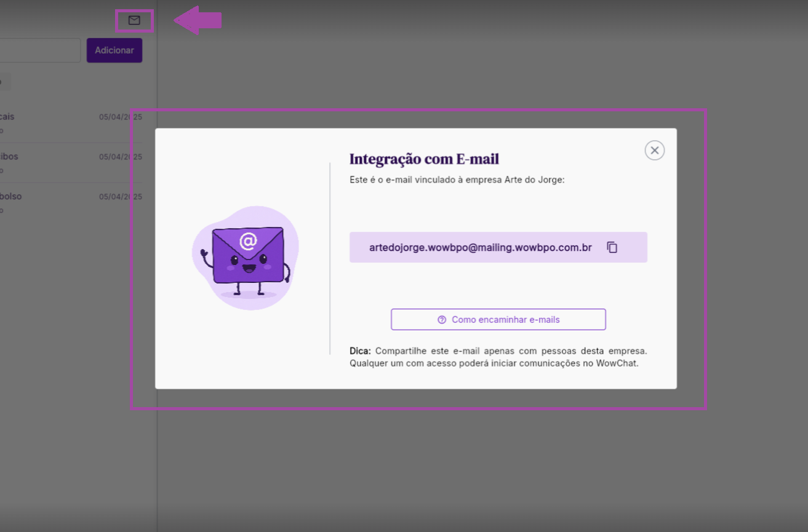Click the @ symbol on the mascot
Screen dimensions: 808x532
[x=248, y=240]
